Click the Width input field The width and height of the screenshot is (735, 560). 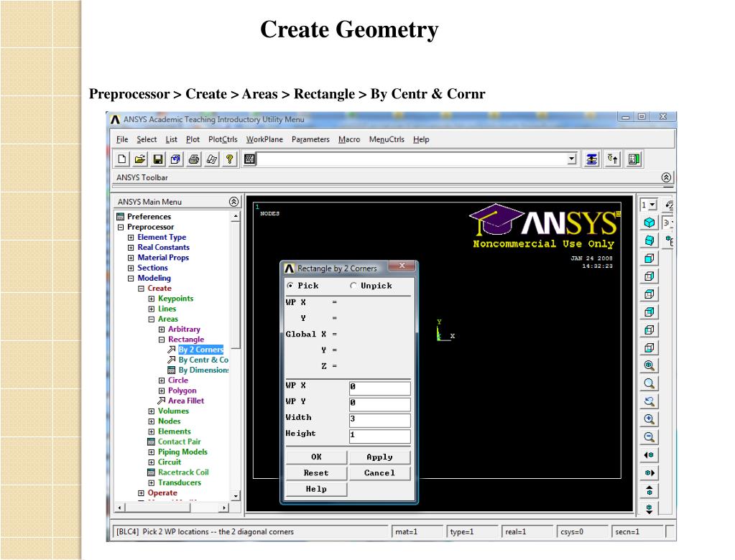coord(379,420)
